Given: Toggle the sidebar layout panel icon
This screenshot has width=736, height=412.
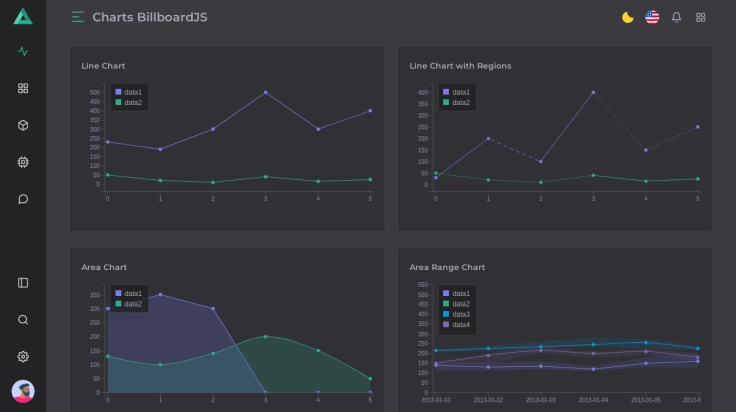Looking at the screenshot, I should pos(23,283).
